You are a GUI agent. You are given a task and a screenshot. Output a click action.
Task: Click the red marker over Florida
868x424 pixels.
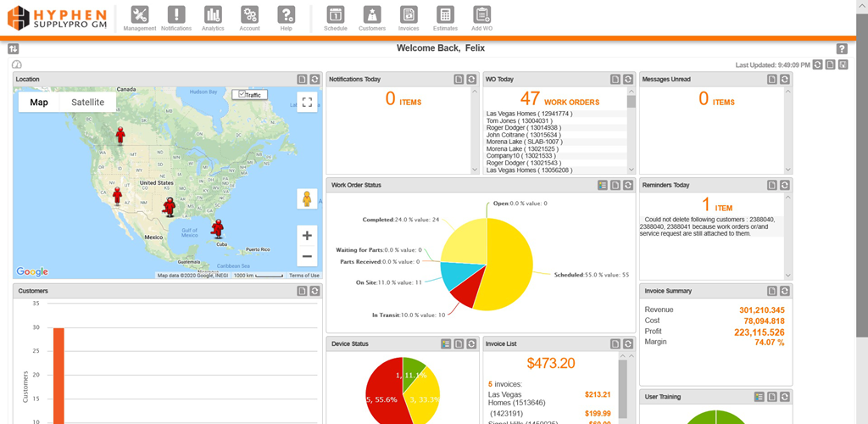[x=218, y=228]
